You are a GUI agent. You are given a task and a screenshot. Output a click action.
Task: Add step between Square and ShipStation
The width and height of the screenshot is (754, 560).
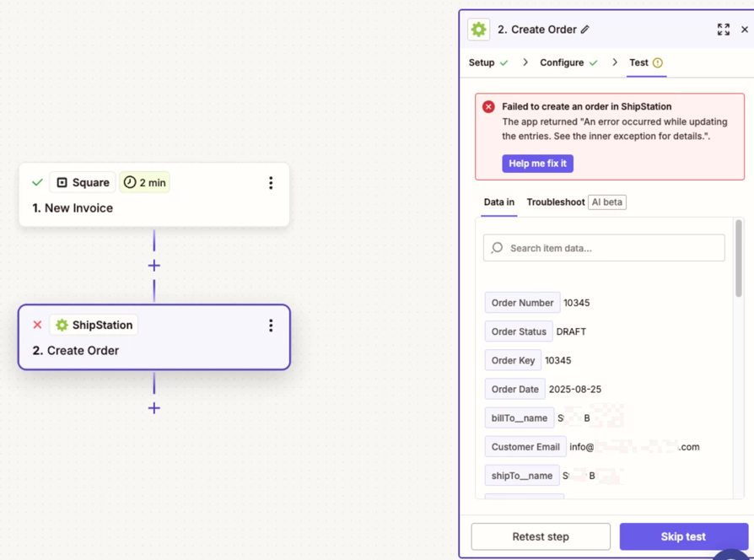tap(154, 266)
